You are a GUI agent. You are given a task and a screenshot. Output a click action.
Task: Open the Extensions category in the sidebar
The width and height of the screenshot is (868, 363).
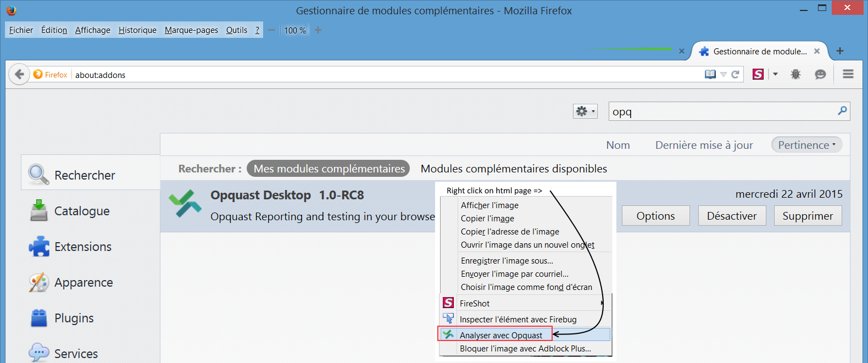pos(91,247)
